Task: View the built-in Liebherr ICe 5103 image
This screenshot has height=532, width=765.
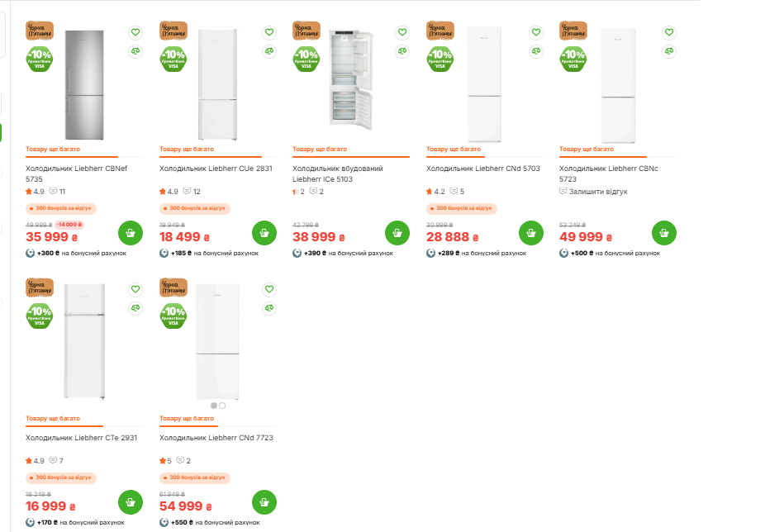Action: 351,78
